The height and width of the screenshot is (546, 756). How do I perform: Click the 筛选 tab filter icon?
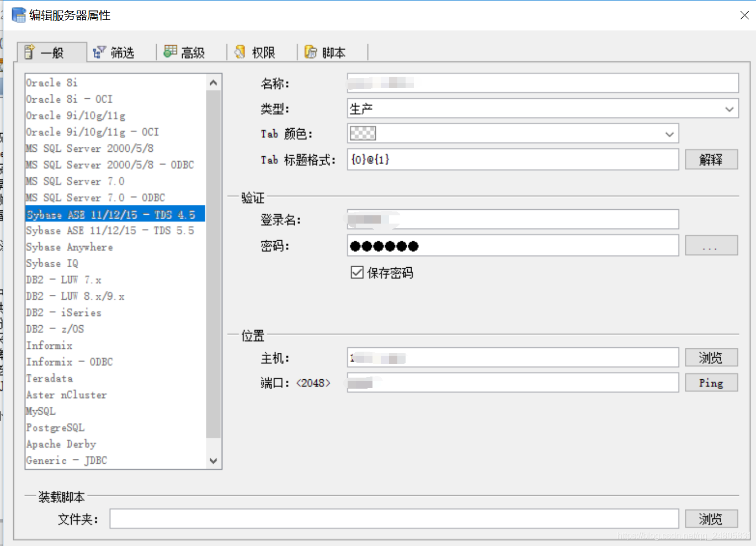click(x=99, y=52)
